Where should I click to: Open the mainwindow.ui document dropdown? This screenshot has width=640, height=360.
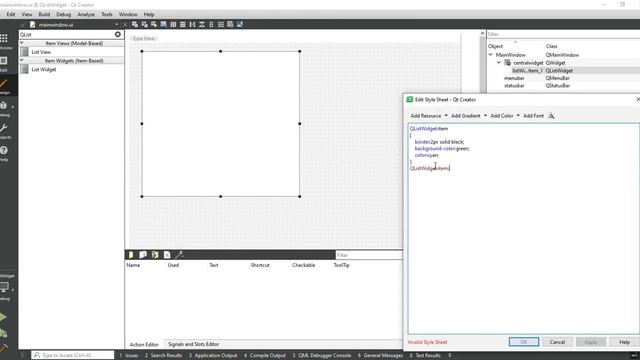[117, 24]
